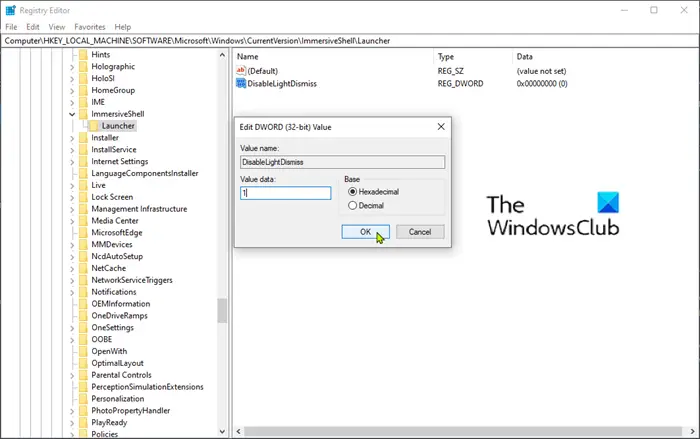Select the DisableLightDismiss value row
The image size is (700, 439).
(x=282, y=84)
